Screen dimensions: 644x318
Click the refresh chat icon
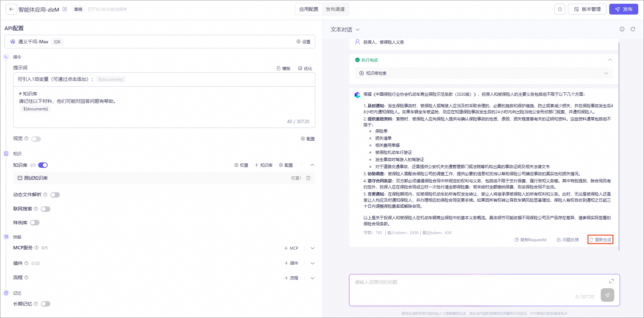coord(633,29)
